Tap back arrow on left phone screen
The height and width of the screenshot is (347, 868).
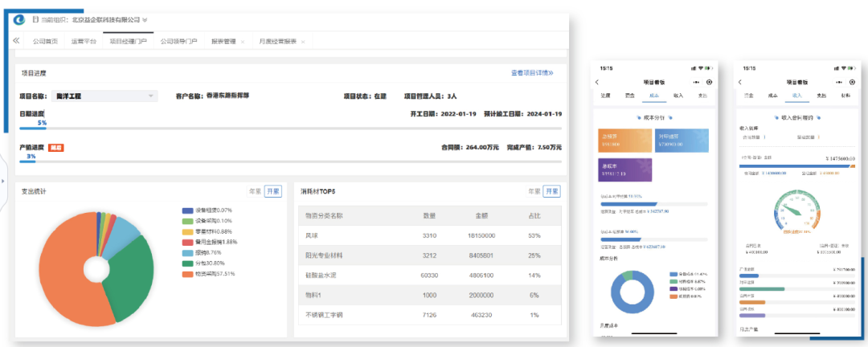pos(597,82)
